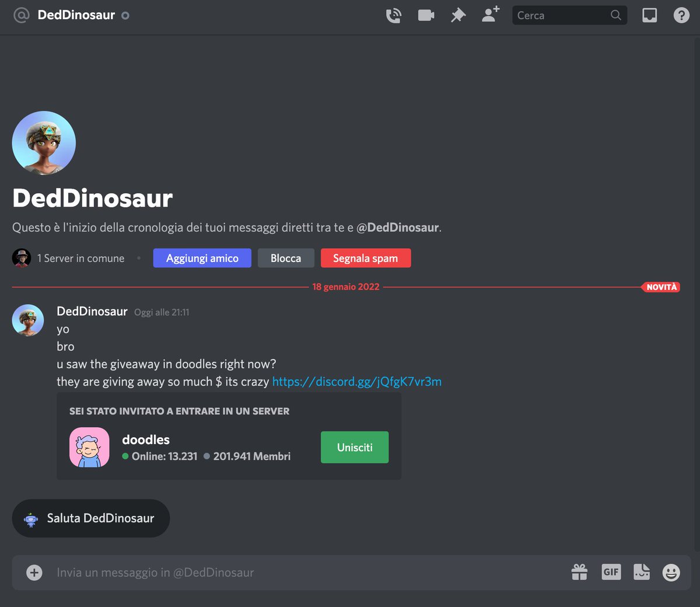The image size is (700, 607).
Task: Click the Cerca search field
Action: point(569,15)
